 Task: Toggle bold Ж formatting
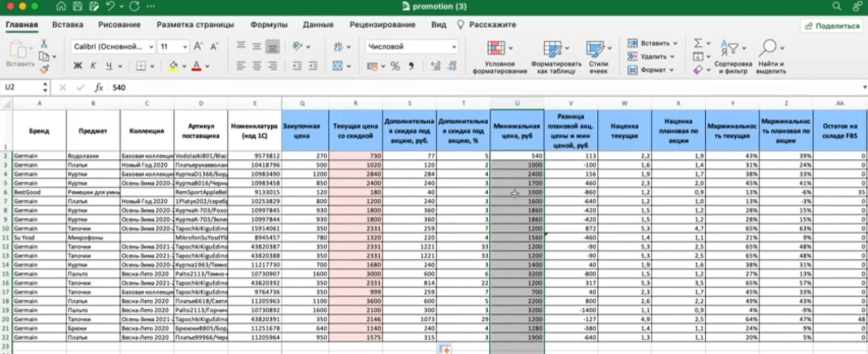pyautogui.click(x=78, y=66)
